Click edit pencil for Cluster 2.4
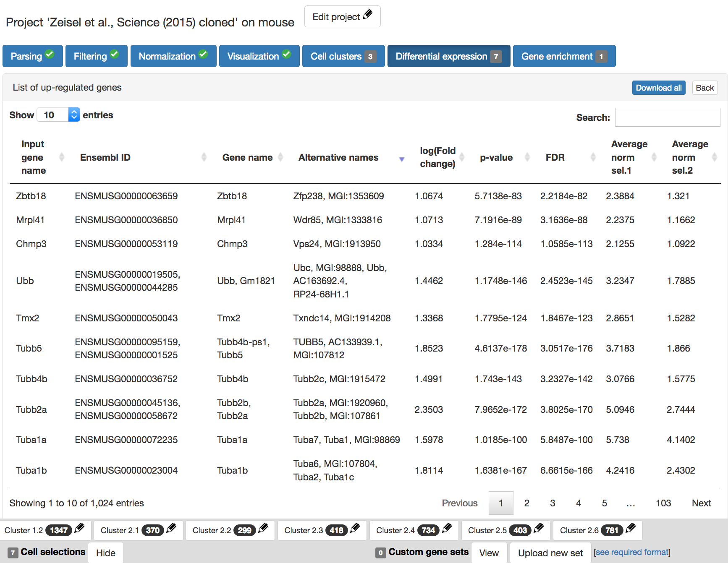728x563 pixels. [447, 529]
